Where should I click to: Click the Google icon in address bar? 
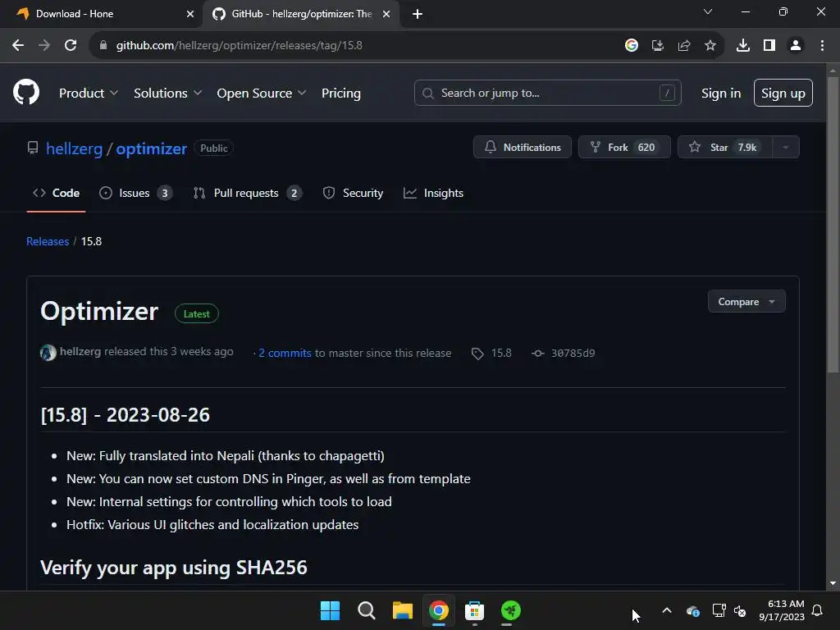click(x=632, y=46)
